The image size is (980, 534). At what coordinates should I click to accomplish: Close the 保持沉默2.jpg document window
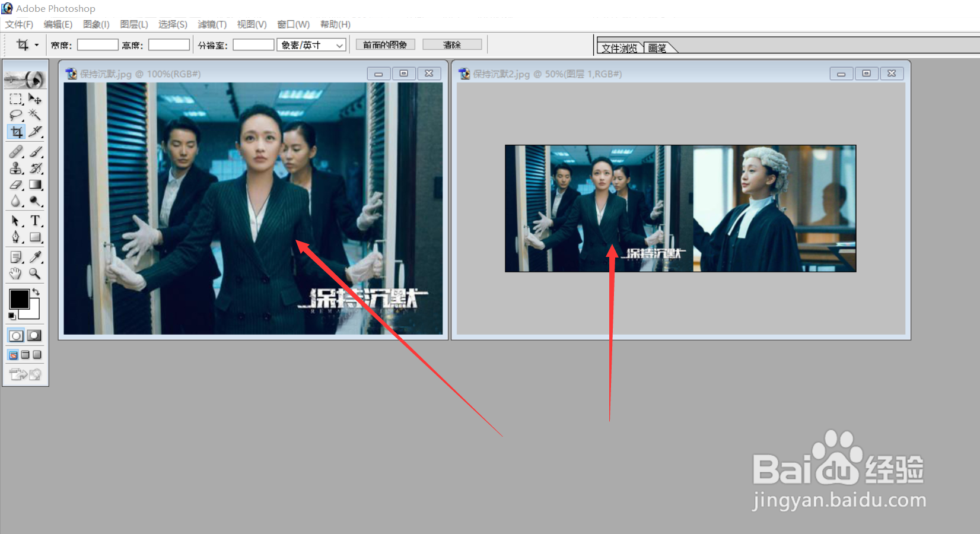(892, 74)
